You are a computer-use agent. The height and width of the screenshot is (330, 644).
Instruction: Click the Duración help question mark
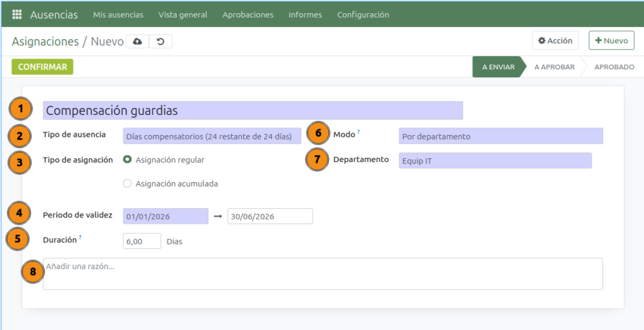point(81,237)
